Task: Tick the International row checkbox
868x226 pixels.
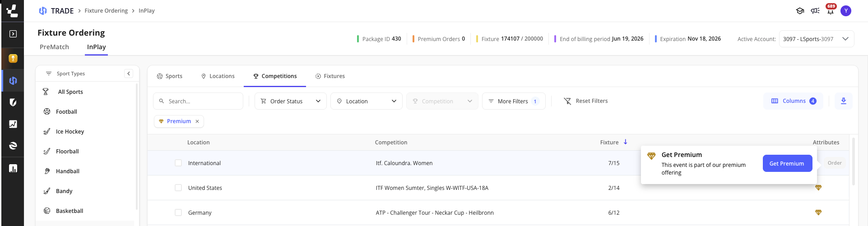Action: point(178,163)
